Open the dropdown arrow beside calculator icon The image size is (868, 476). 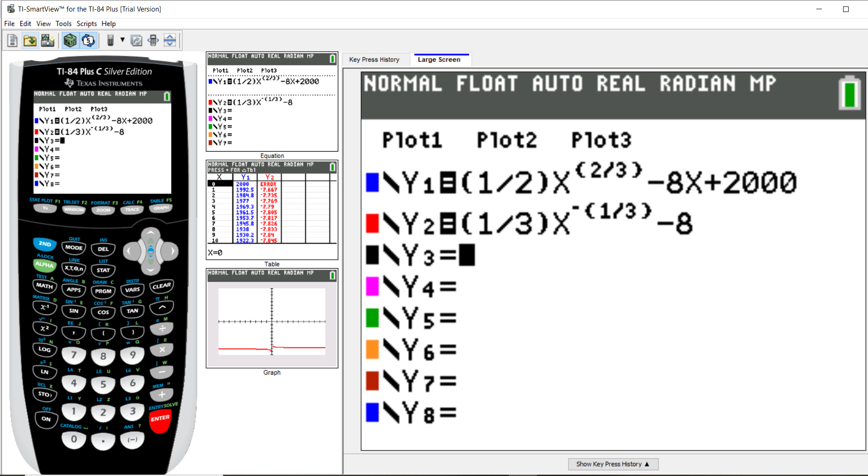click(x=123, y=40)
